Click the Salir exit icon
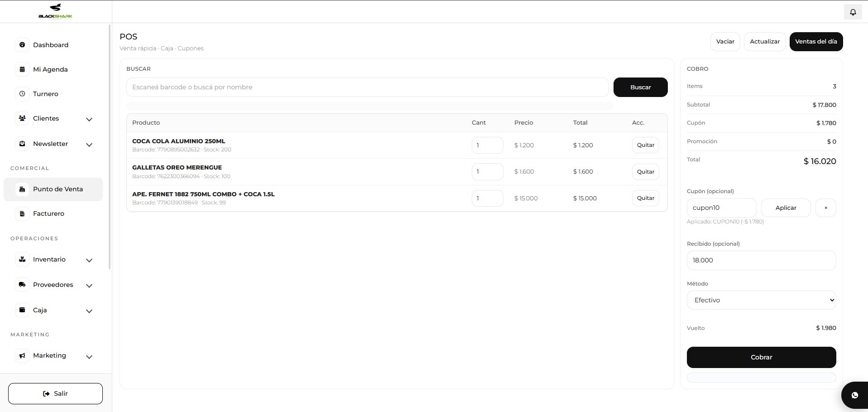 coord(46,393)
